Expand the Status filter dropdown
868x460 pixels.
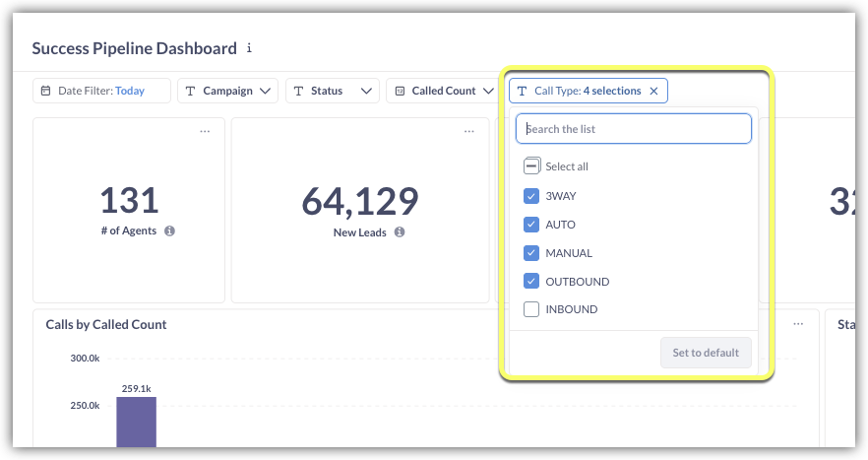[x=333, y=91]
